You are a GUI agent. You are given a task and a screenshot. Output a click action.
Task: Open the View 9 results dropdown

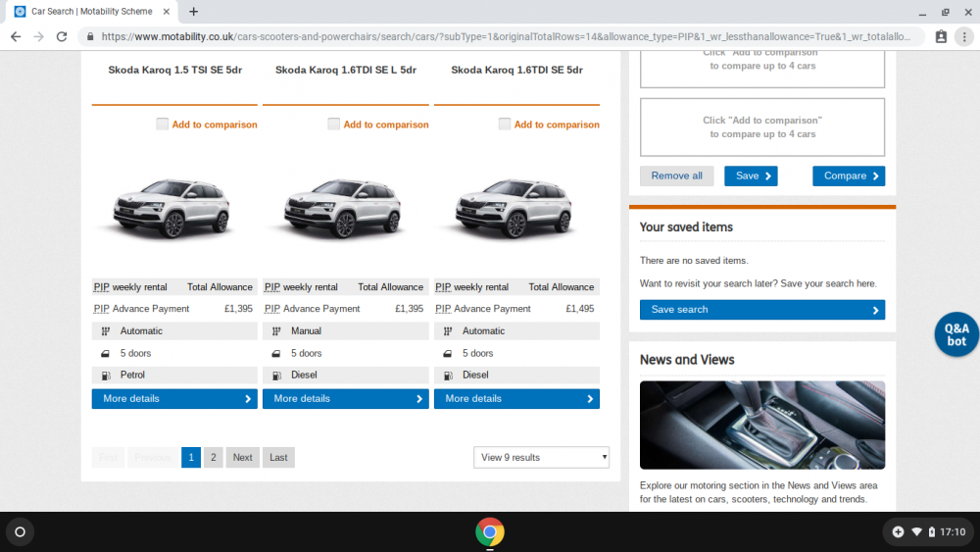(x=541, y=458)
